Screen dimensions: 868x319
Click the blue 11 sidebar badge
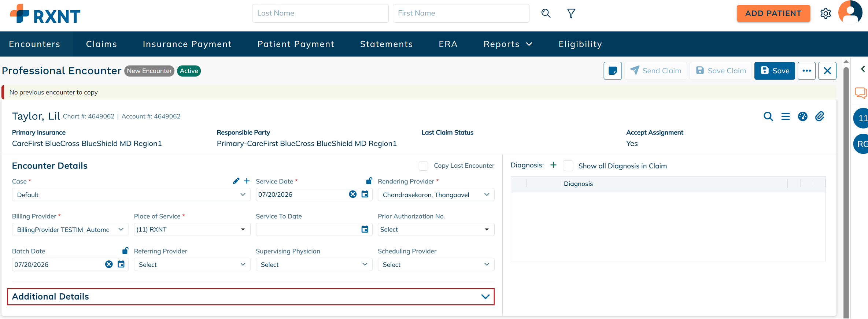point(861,118)
